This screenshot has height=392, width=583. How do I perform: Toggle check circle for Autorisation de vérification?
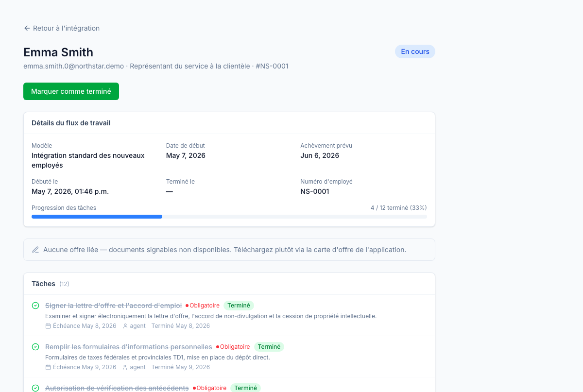(x=35, y=388)
